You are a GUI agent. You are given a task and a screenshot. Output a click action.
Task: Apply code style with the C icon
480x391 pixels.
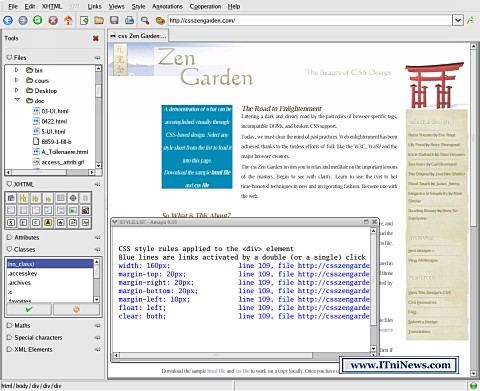pos(36,222)
